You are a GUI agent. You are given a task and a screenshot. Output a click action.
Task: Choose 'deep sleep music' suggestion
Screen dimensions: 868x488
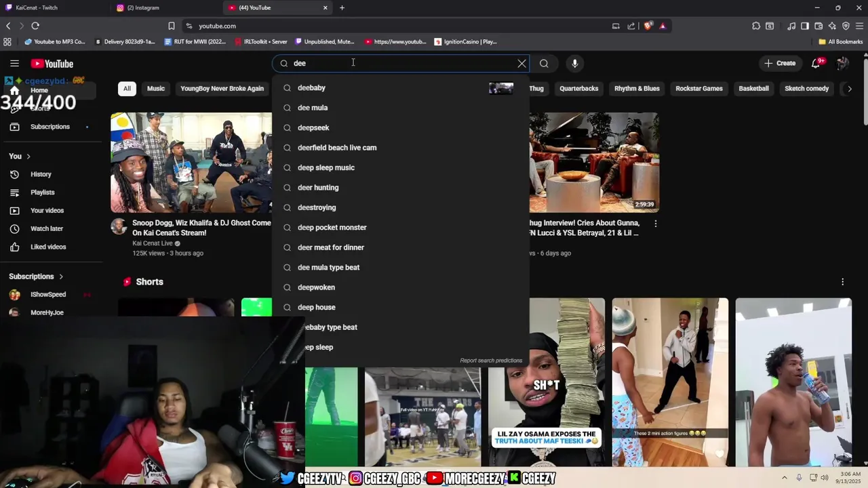point(400,167)
